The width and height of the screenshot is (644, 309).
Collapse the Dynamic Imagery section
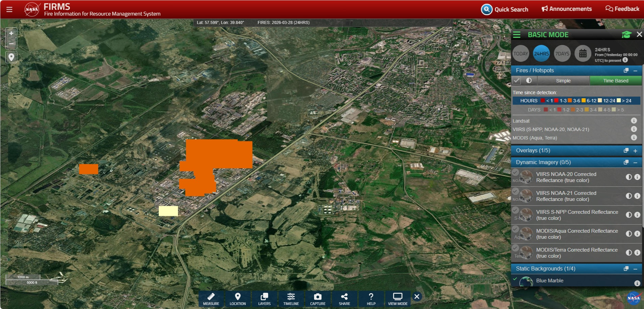click(635, 163)
